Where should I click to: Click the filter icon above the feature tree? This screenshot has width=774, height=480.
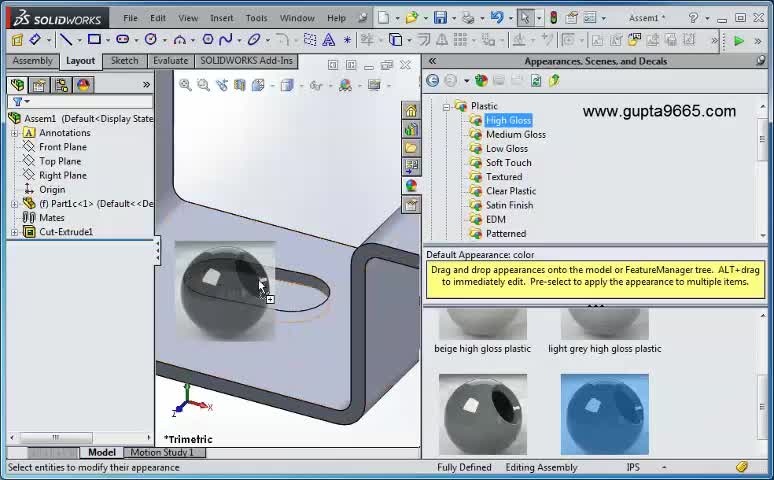tap(18, 101)
